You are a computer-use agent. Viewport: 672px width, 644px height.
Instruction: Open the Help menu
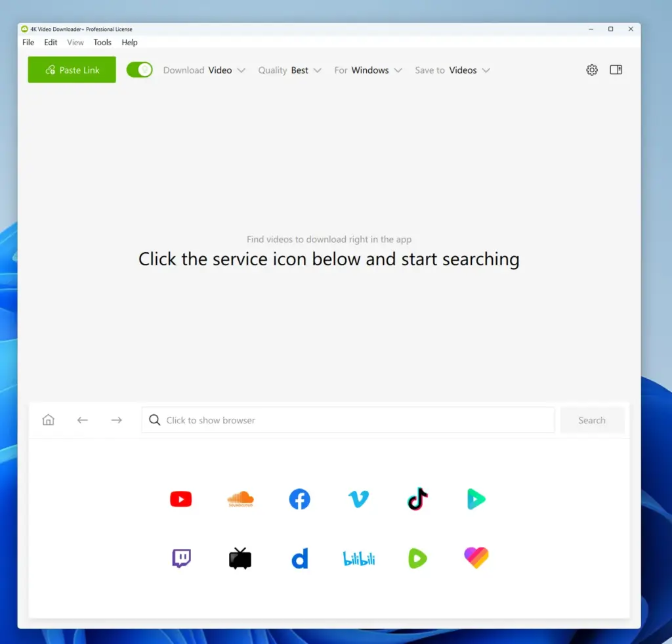pyautogui.click(x=129, y=43)
